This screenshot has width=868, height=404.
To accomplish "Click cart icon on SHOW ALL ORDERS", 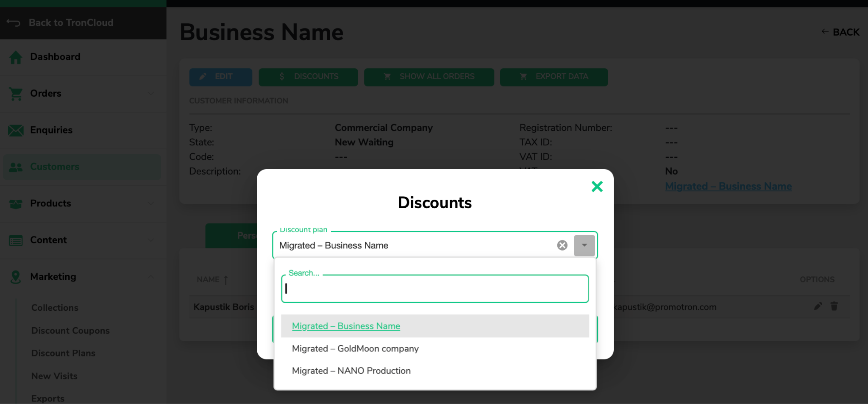I will pos(387,77).
